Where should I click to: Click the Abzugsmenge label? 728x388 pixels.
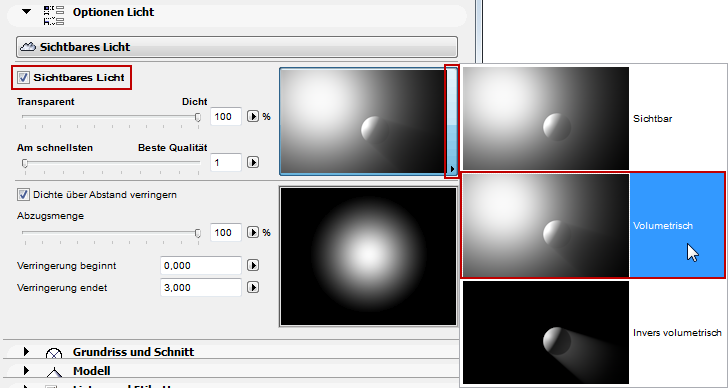click(x=51, y=216)
